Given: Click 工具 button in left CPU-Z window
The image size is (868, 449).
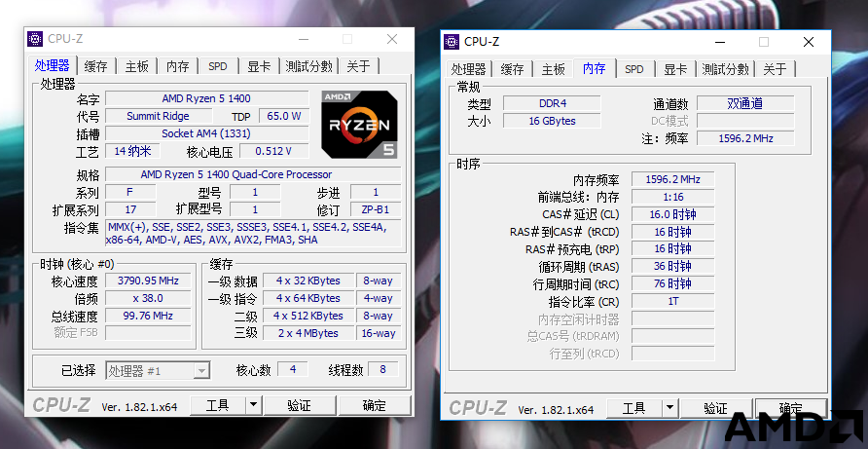Looking at the screenshot, I should point(218,406).
